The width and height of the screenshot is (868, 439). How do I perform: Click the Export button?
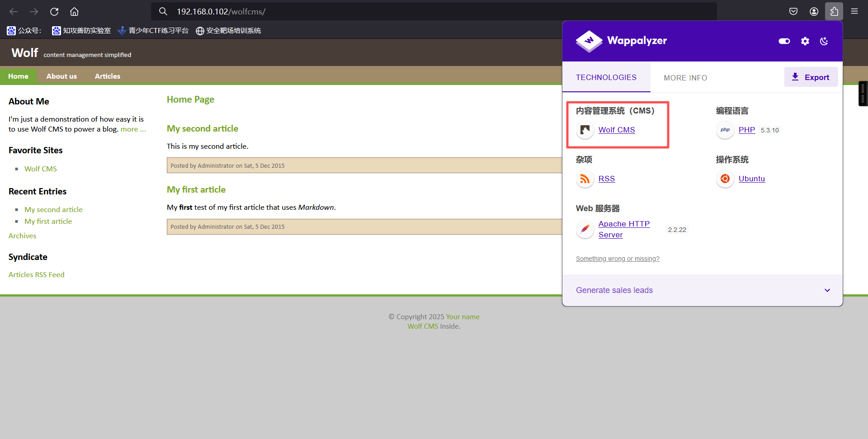(x=811, y=77)
